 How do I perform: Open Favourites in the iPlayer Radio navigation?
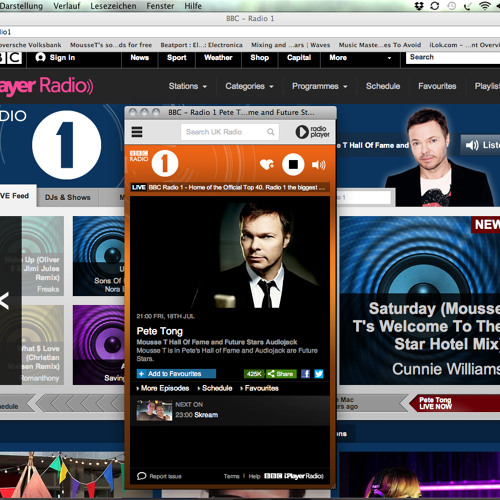[x=437, y=86]
